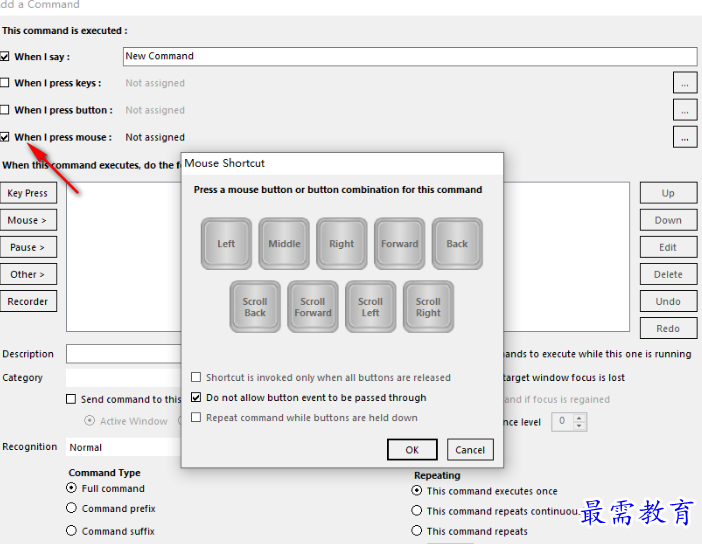This screenshot has width=702, height=544.
Task: Select 'This command executes once' option
Action: pos(417,491)
